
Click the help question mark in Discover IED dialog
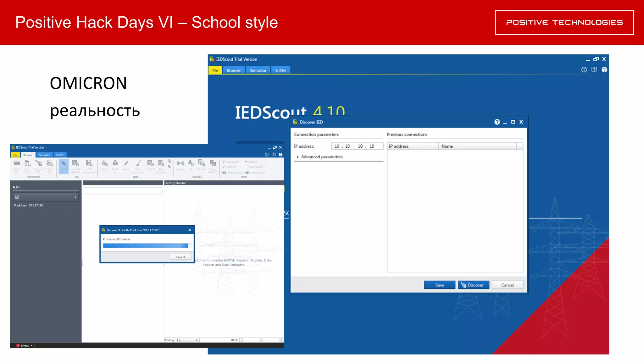click(x=497, y=122)
